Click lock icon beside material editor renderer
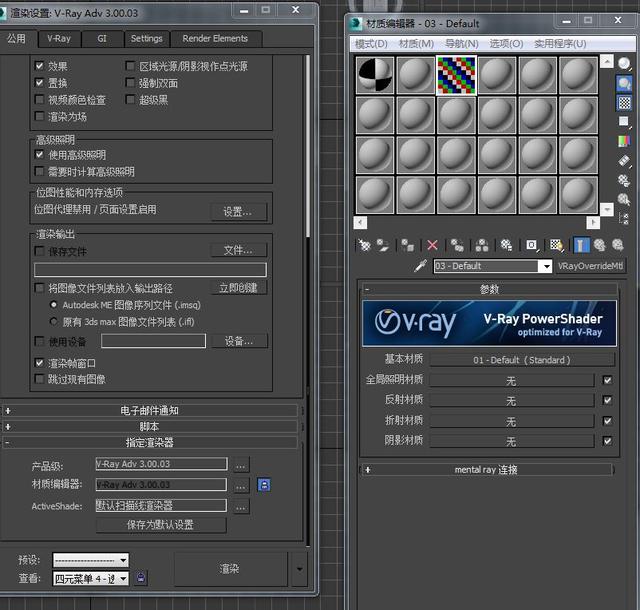 (264, 485)
